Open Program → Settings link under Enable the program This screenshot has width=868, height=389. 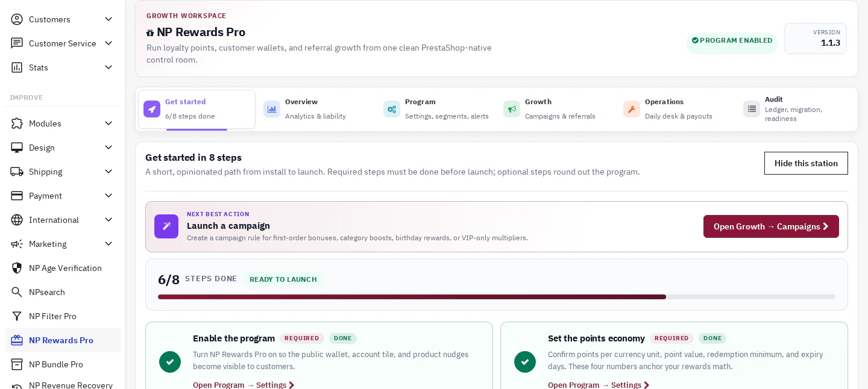click(244, 385)
